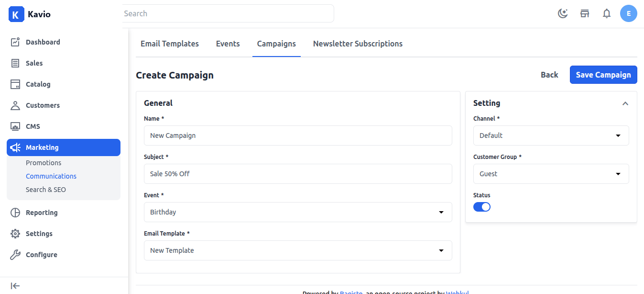Click the CMS monitor icon

(x=15, y=126)
